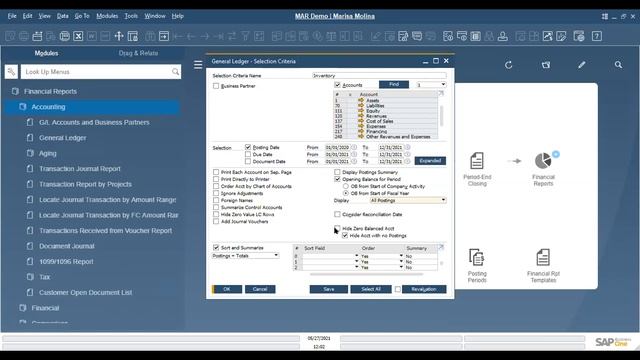Image resolution: width=640 pixels, height=360 pixels.
Task: Click the magnifier inside Look Up Menus field
Action: point(176,72)
